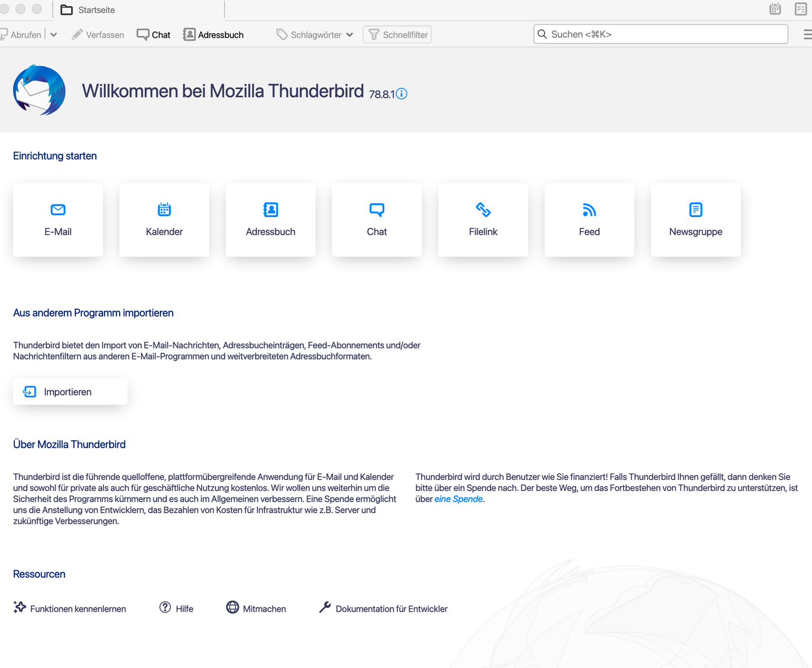The image size is (812, 668).
Task: Focus the Suchen search field
Action: (661, 34)
